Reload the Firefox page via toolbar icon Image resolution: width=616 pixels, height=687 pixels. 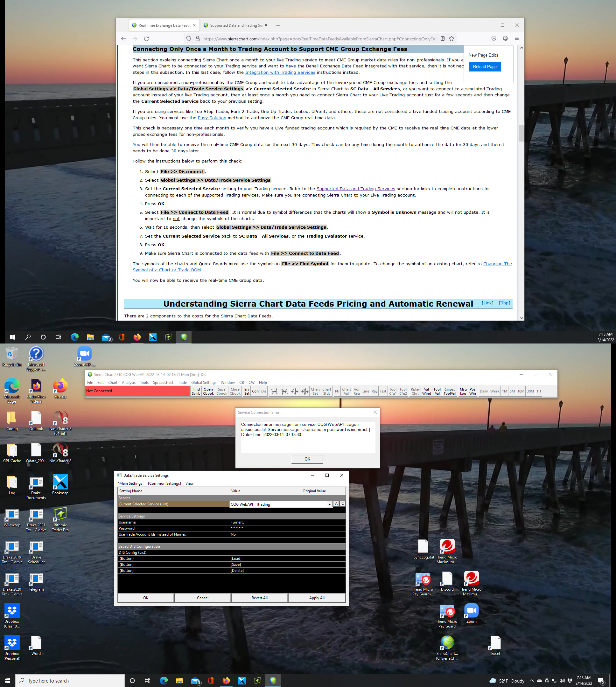[x=146, y=39]
